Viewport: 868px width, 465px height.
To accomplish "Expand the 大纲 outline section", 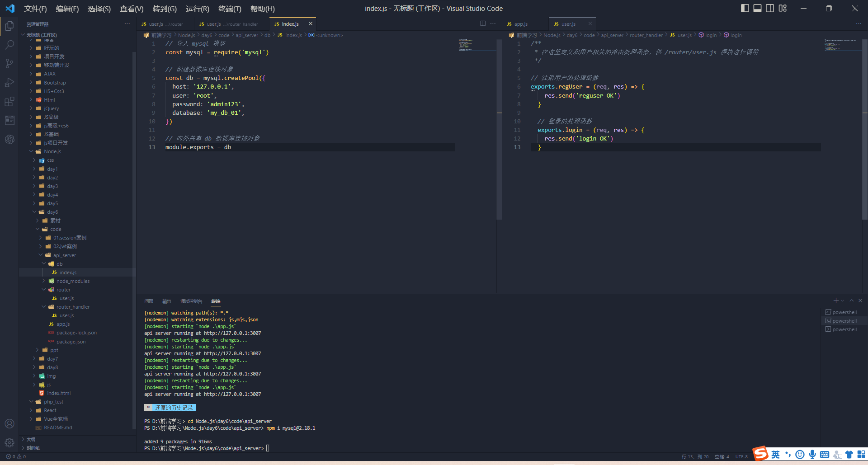I will pyautogui.click(x=31, y=439).
